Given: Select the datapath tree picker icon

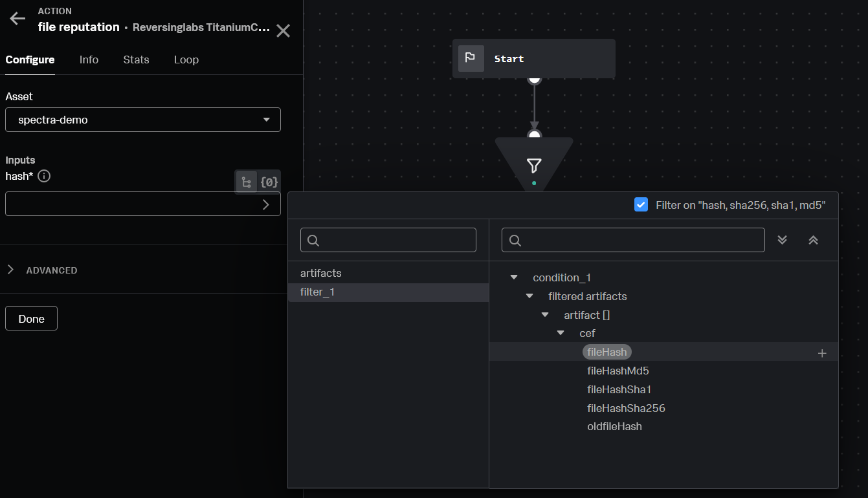Looking at the screenshot, I should point(246,182).
